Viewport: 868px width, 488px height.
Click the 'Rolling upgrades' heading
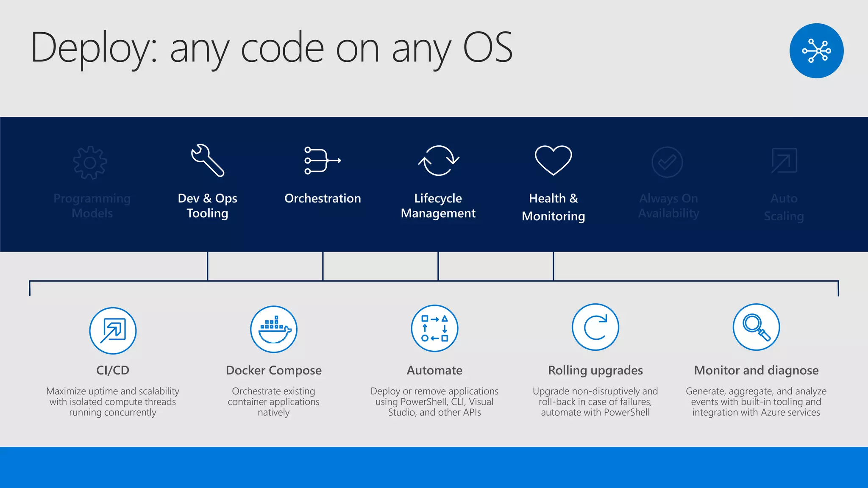[595, 371]
